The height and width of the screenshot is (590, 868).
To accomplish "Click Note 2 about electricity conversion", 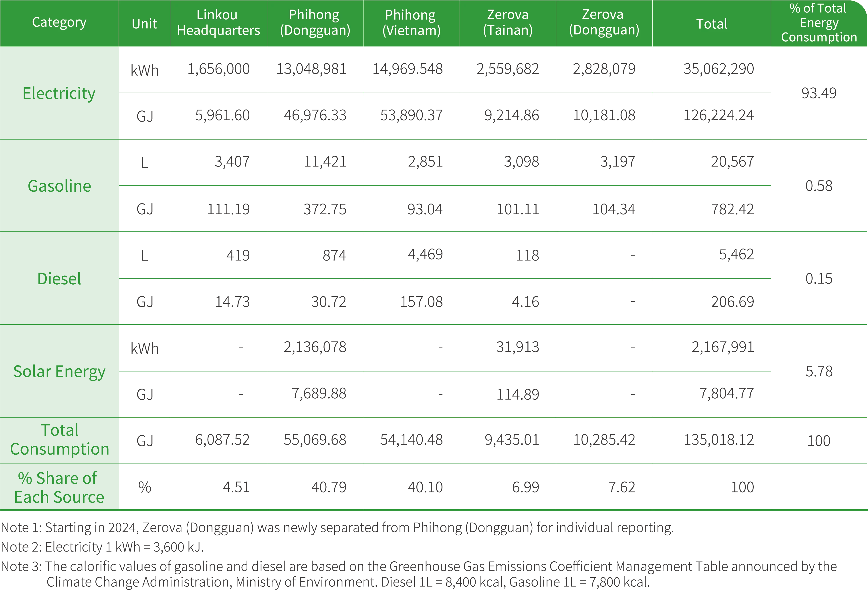I will [x=103, y=548].
